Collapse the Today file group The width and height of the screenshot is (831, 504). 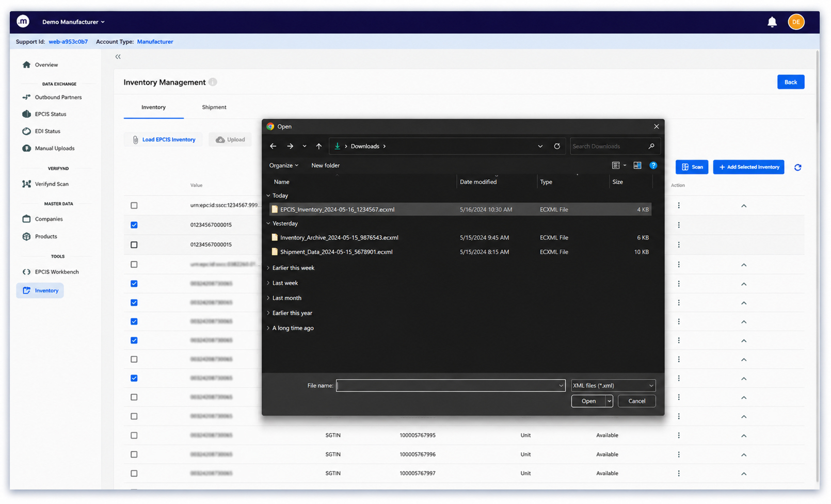click(x=268, y=196)
